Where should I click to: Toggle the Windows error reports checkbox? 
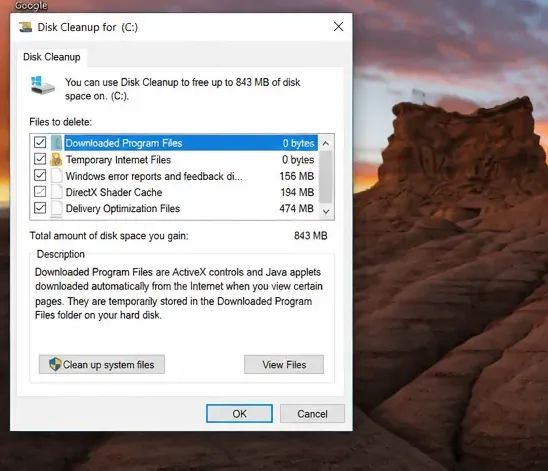point(40,175)
